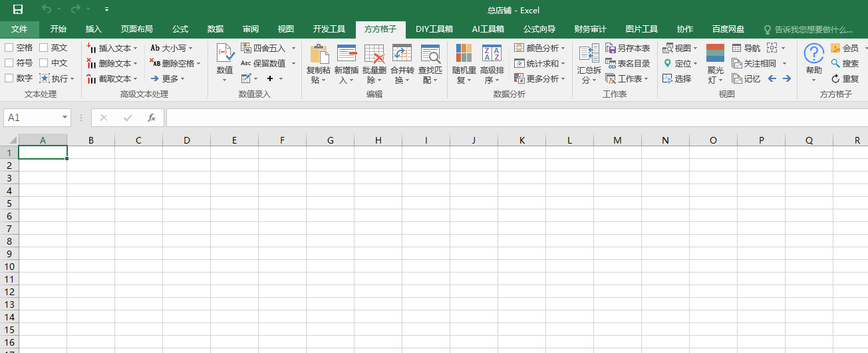Viewport: 868px width, 353px height.
Task: Open the 执行 dropdown
Action: (72, 78)
